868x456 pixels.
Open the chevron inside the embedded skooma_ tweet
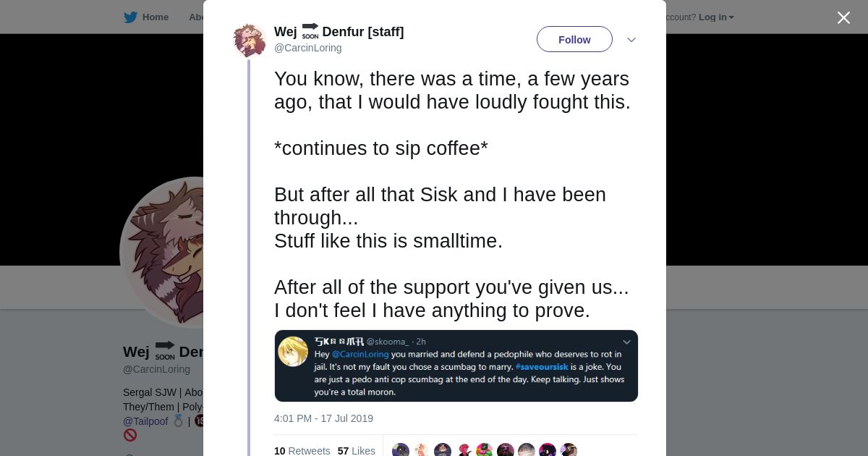point(626,342)
